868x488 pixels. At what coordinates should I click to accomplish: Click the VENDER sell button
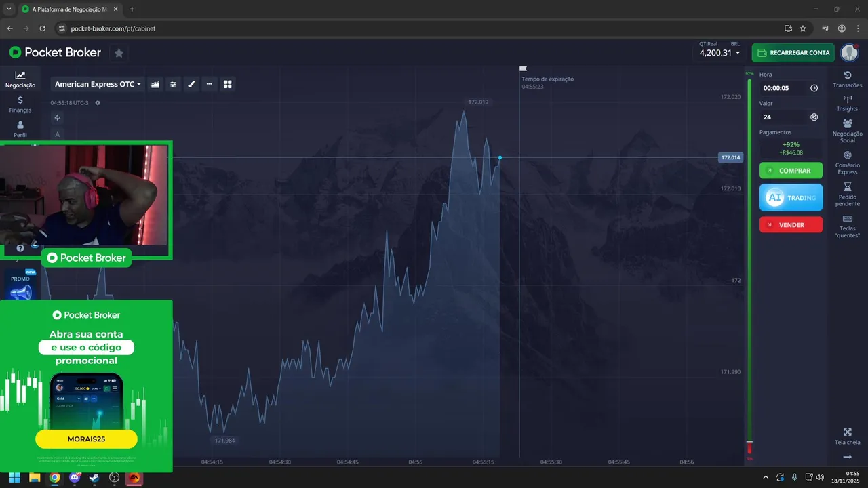click(791, 224)
